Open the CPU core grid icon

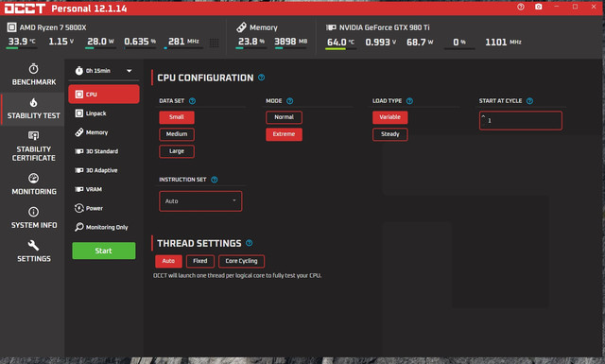215,43
